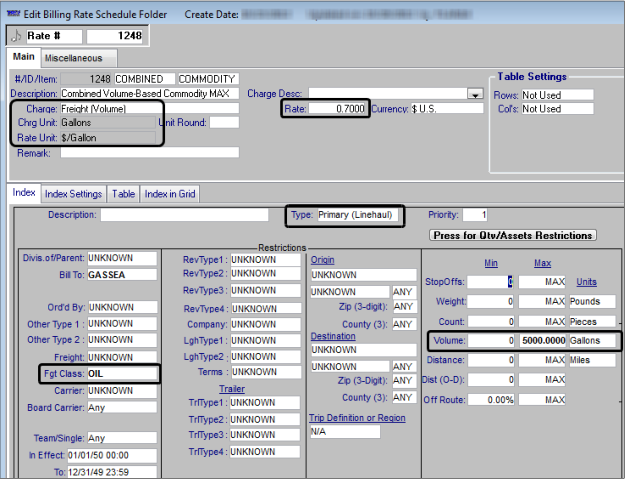The height and width of the screenshot is (479, 626).
Task: Click the Type field Primary (Linehaul)
Action: click(x=357, y=215)
